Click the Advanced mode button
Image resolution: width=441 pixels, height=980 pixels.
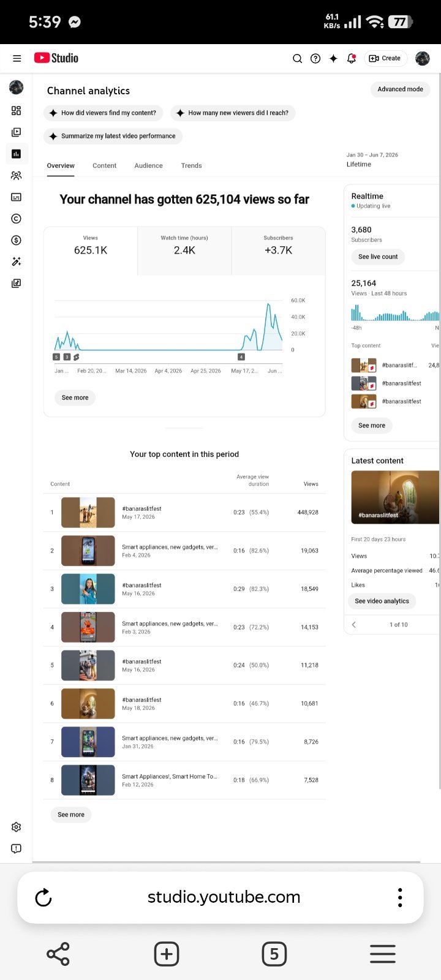click(x=400, y=89)
